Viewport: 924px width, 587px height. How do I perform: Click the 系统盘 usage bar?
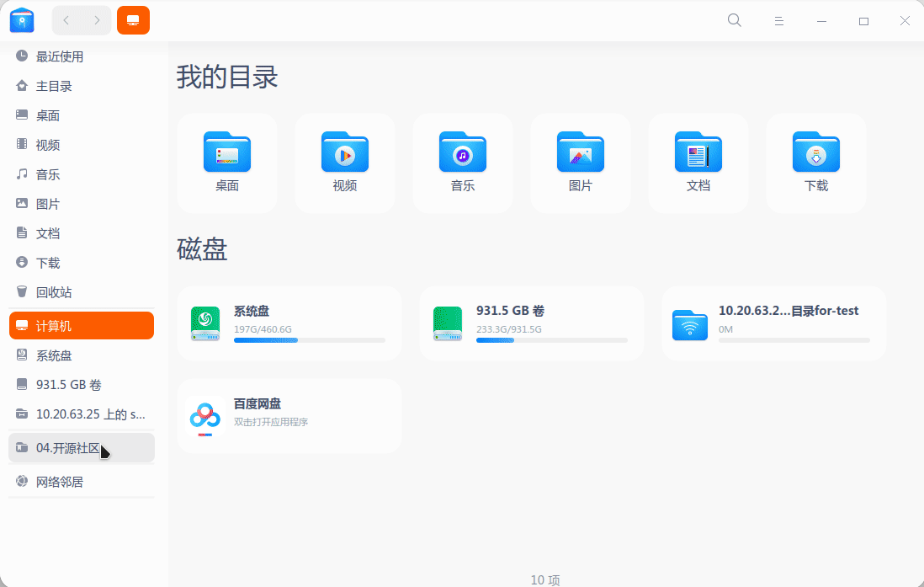click(x=310, y=340)
